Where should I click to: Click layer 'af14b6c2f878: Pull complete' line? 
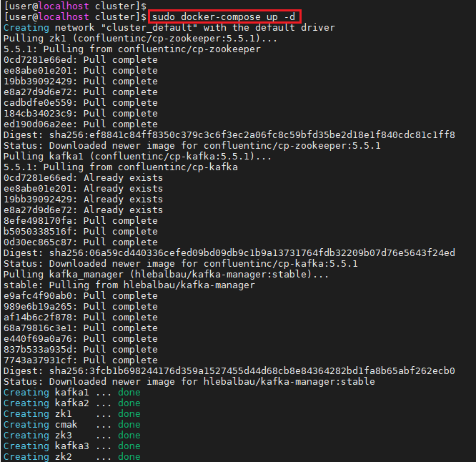click(x=81, y=318)
